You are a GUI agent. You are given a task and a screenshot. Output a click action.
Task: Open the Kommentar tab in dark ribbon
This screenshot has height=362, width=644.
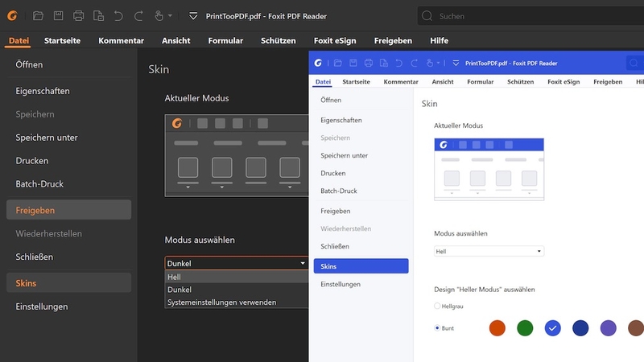[x=122, y=41]
